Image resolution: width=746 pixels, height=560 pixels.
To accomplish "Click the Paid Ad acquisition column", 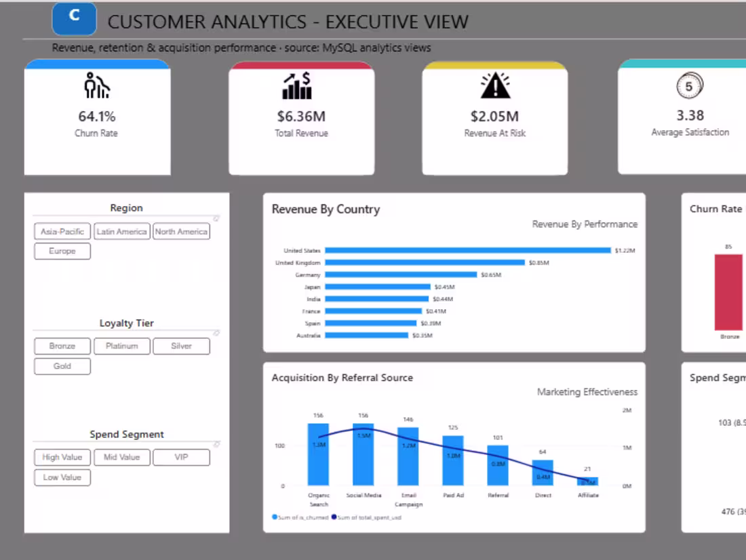I will click(453, 460).
